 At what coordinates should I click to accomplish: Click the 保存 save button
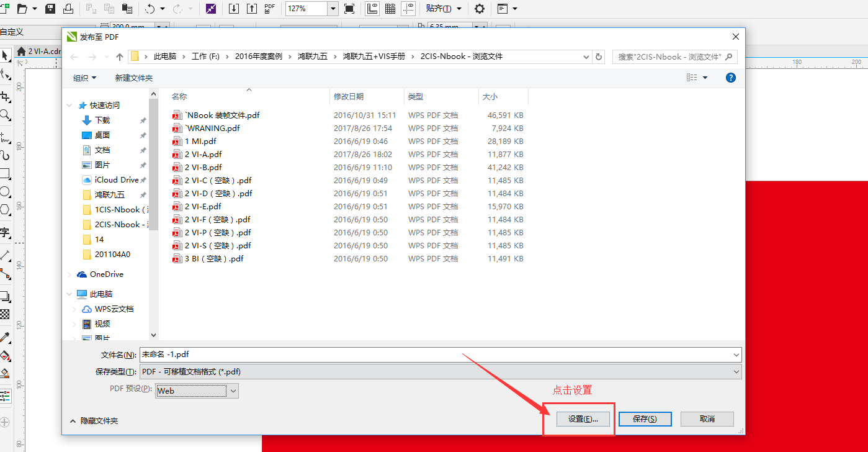tap(645, 419)
